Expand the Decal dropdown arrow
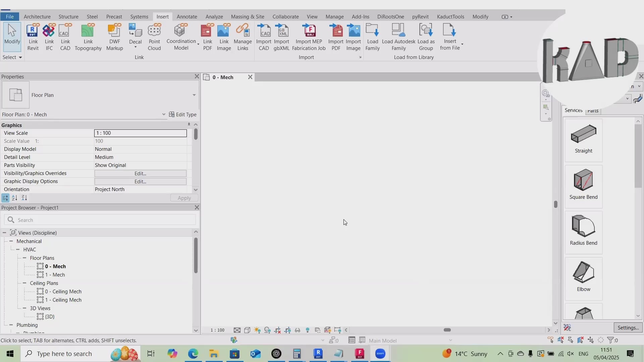The image size is (644, 362). (136, 47)
